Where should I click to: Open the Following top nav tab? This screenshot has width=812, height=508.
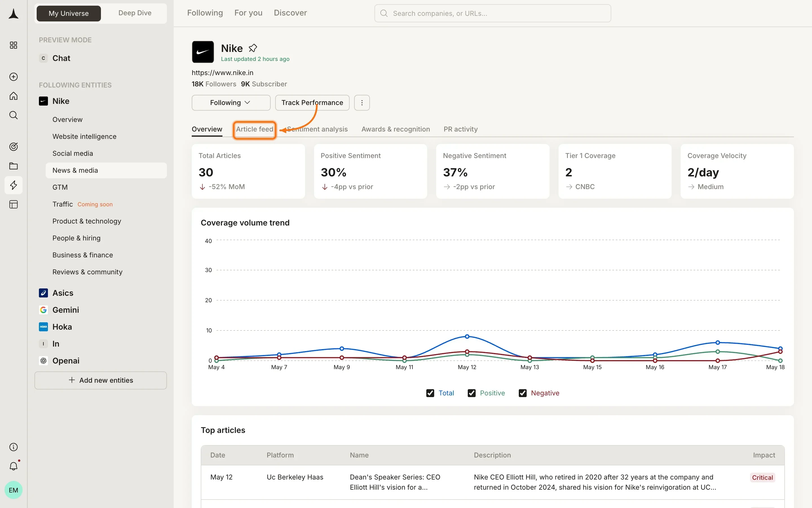click(x=205, y=13)
